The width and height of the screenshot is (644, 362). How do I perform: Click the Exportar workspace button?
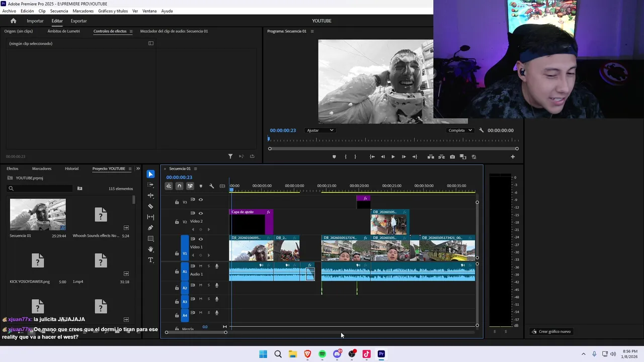coord(78,21)
